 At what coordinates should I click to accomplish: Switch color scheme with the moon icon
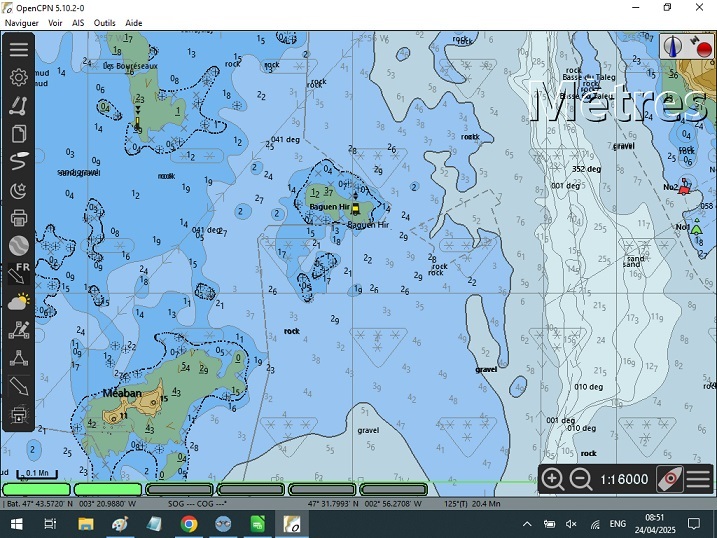19,190
